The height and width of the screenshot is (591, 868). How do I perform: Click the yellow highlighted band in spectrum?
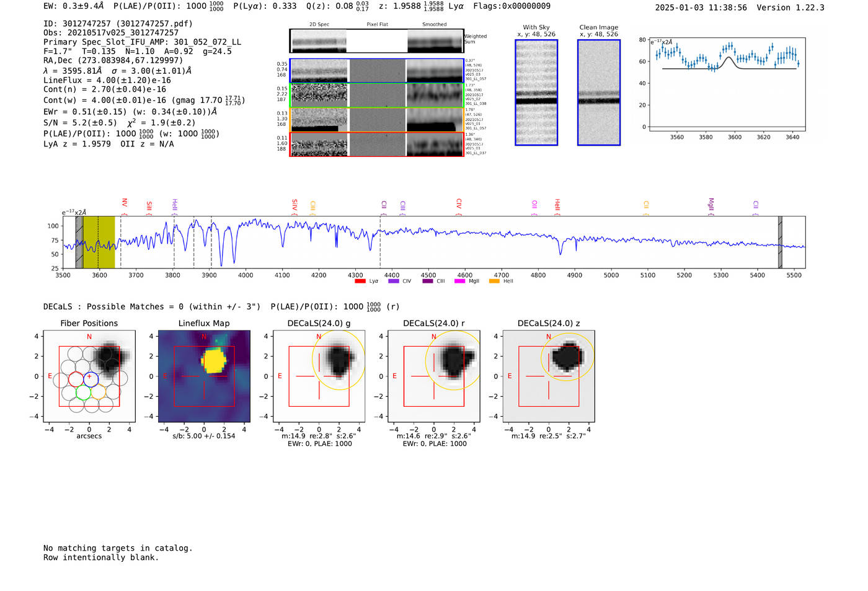tap(99, 242)
